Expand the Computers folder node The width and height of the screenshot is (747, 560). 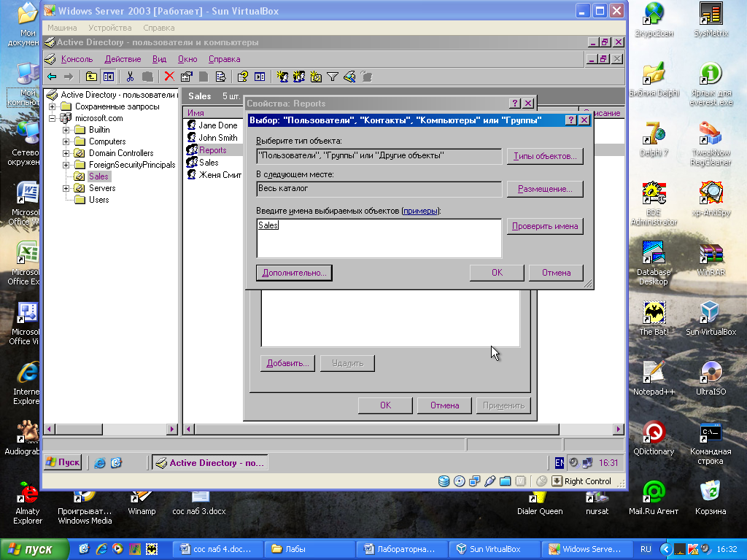(66, 141)
